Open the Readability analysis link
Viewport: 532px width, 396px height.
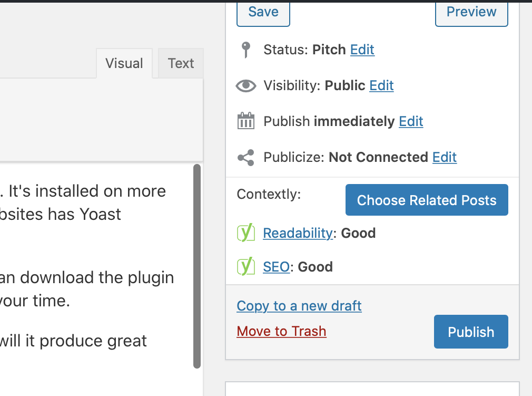[297, 233]
